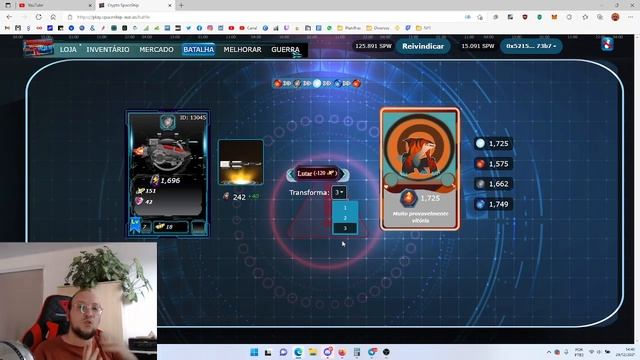
Task: Click the browser back arrow
Action: (9, 17)
